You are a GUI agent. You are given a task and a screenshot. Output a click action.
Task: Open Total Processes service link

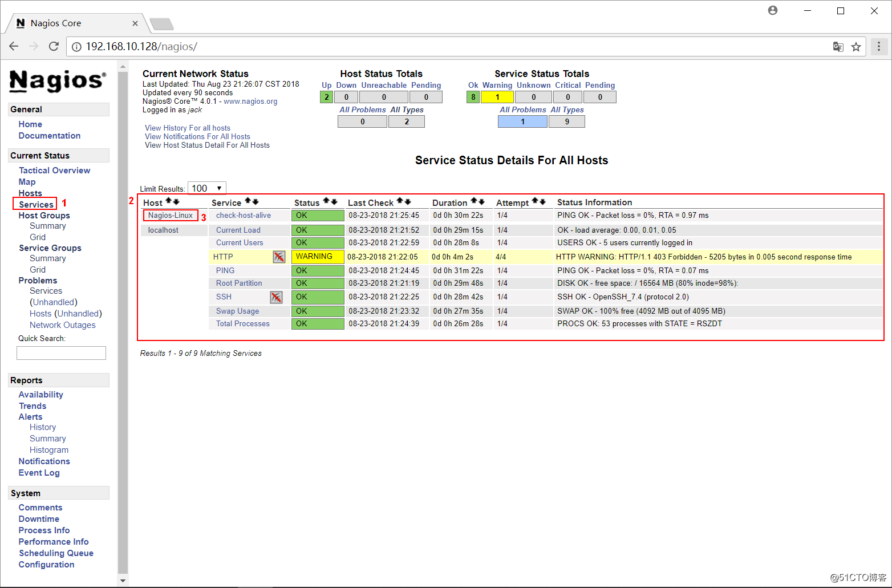(243, 324)
